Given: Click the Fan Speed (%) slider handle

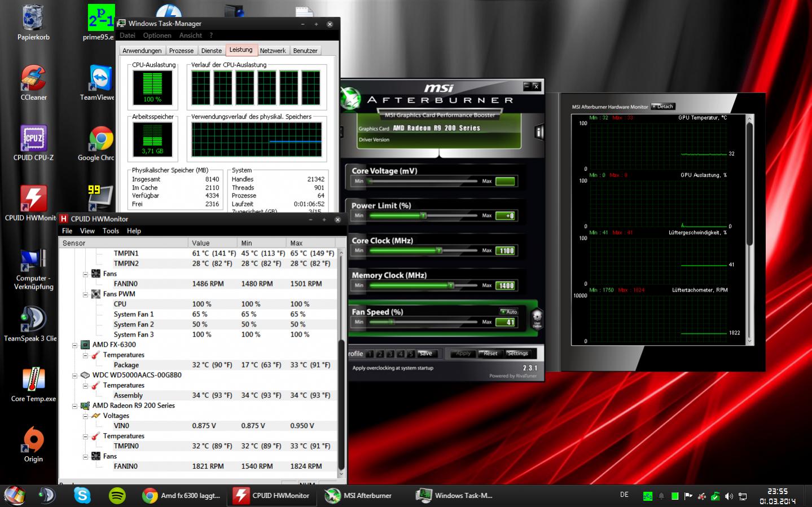Looking at the screenshot, I should click(x=391, y=322).
